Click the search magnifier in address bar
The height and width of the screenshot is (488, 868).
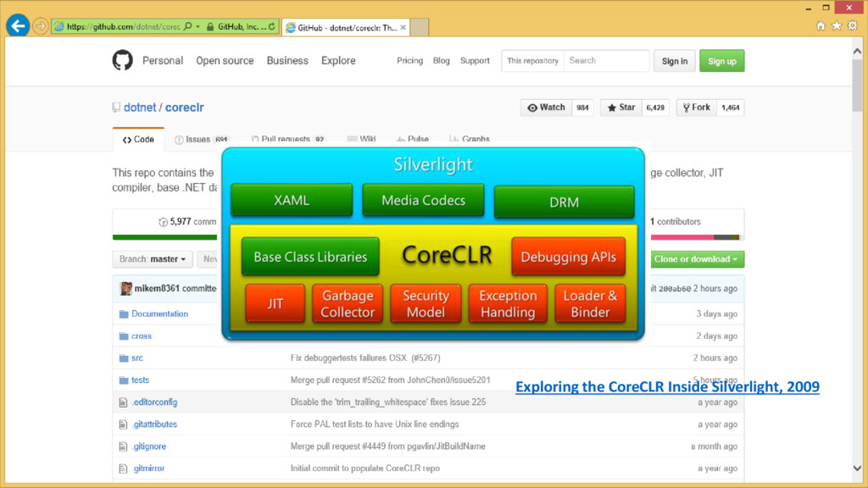(188, 26)
